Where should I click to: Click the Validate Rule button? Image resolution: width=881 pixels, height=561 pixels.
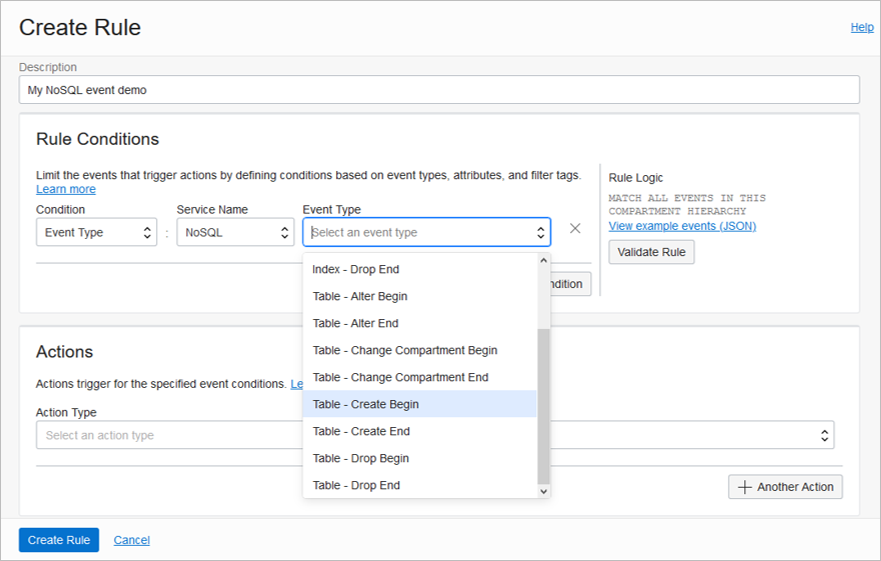pos(651,252)
